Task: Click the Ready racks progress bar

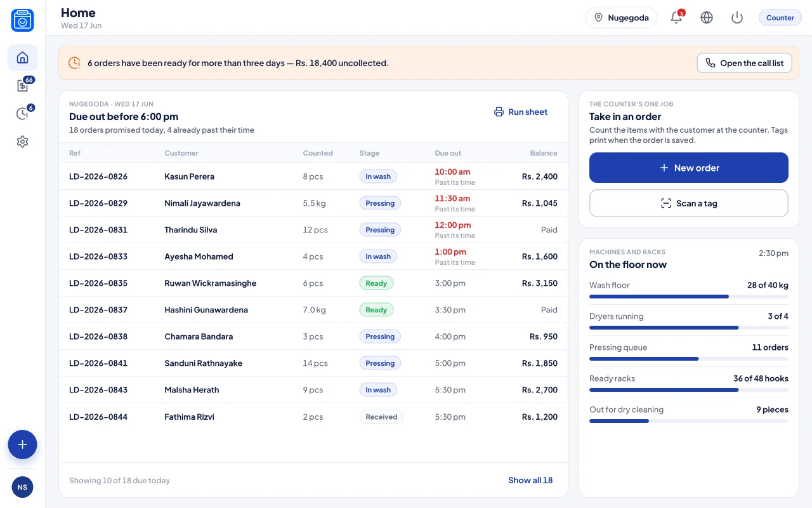Action: tap(689, 390)
